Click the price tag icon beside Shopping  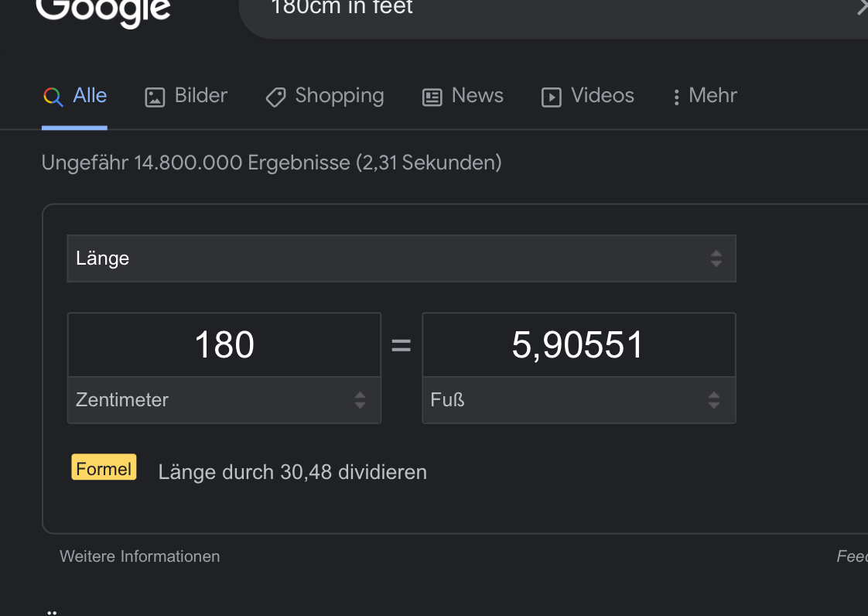click(275, 98)
